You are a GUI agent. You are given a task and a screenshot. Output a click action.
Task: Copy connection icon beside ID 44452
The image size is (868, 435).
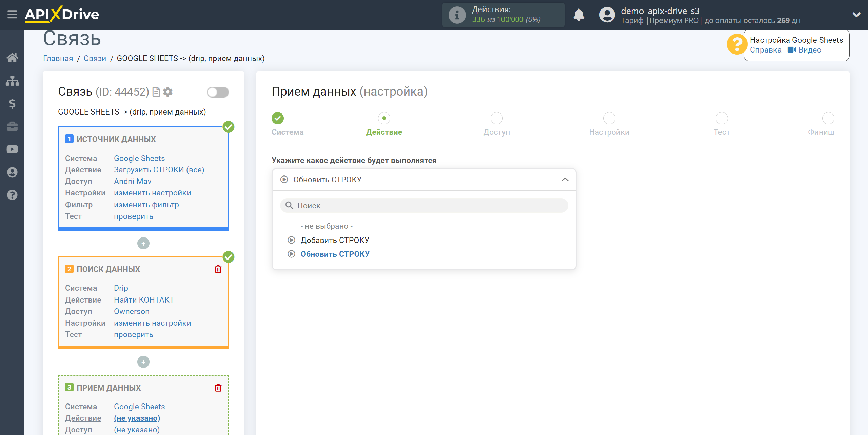tap(156, 92)
